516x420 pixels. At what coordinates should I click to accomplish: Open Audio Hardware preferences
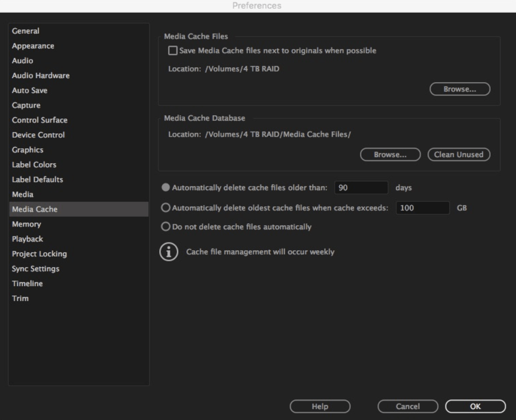tap(40, 76)
